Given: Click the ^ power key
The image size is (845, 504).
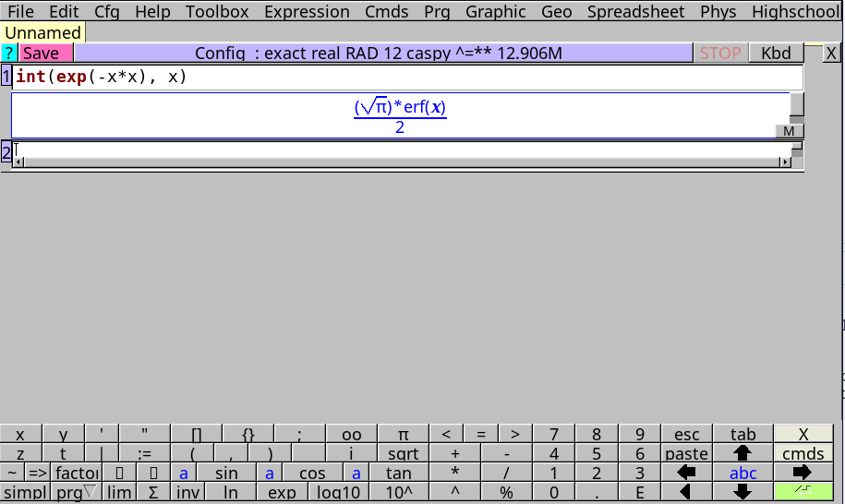Looking at the screenshot, I should tap(455, 492).
